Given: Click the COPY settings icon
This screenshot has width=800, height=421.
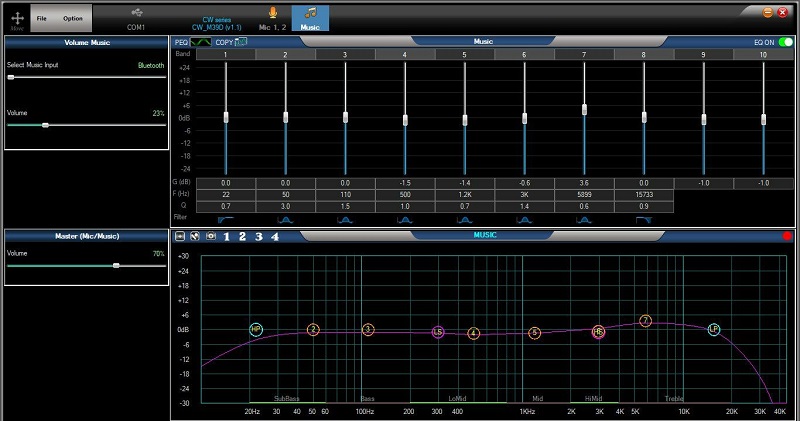Looking at the screenshot, I should pyautogui.click(x=243, y=43).
